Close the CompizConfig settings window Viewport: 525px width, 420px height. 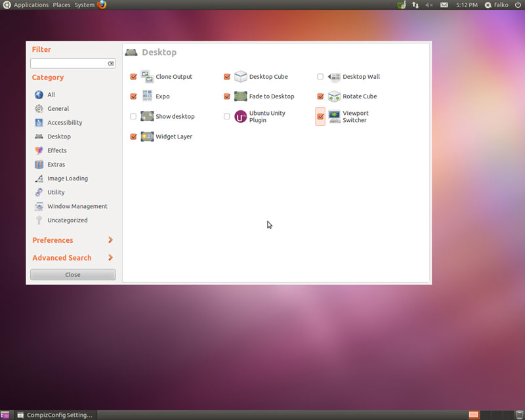click(x=73, y=275)
